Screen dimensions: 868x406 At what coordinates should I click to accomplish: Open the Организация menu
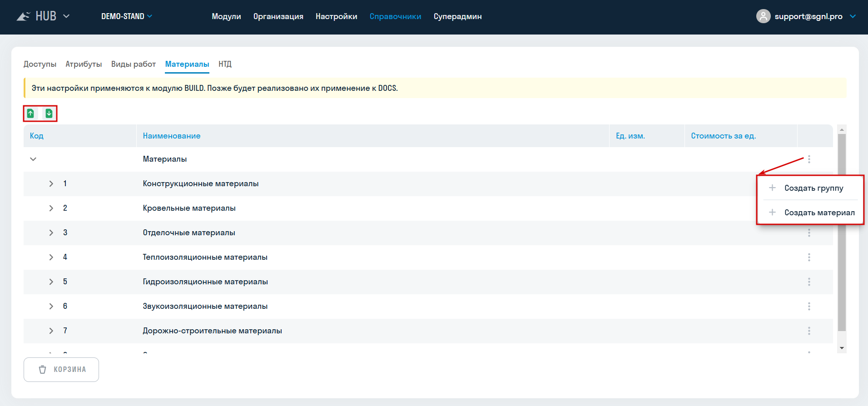tap(278, 16)
